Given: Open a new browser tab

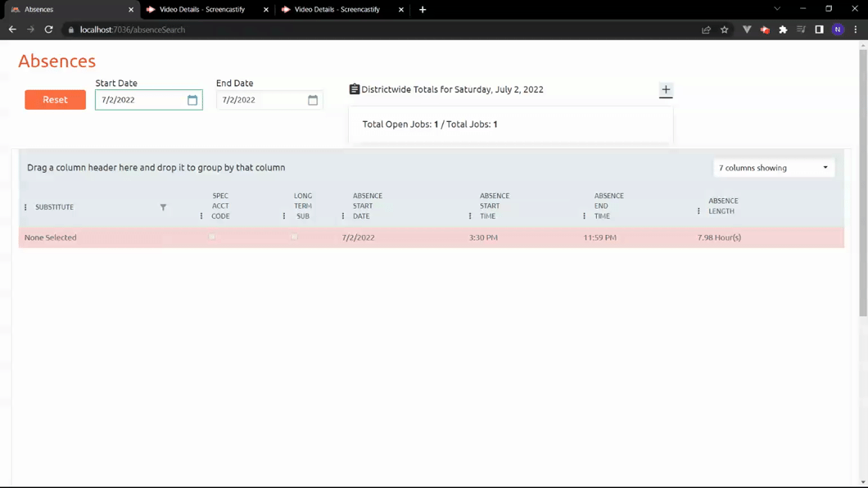Looking at the screenshot, I should (x=423, y=9).
